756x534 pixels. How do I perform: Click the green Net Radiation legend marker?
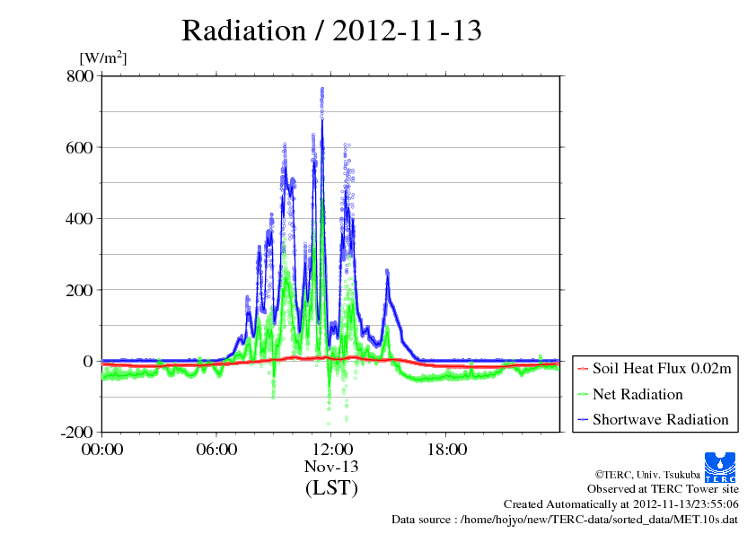pos(583,394)
